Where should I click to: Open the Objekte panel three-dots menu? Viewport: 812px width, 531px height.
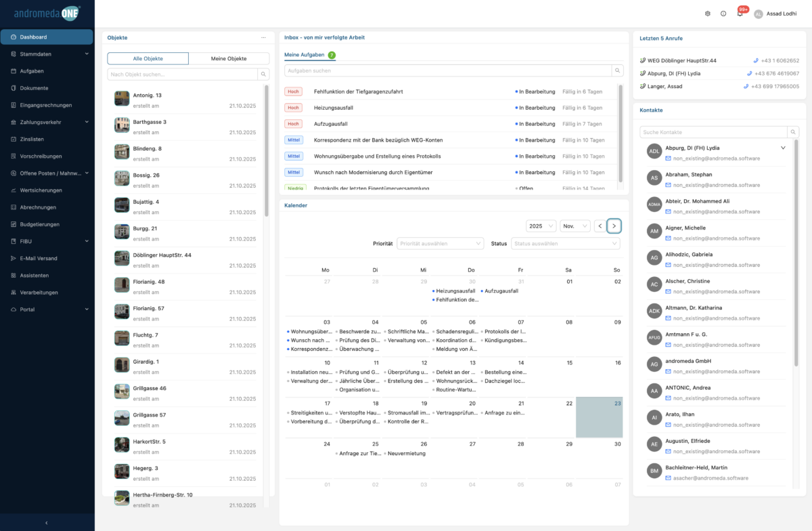click(x=264, y=38)
